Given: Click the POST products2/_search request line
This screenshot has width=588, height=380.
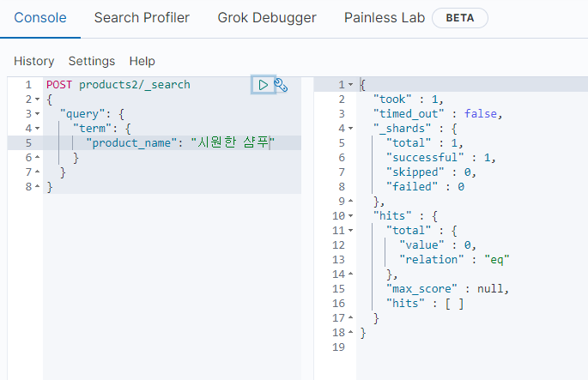Looking at the screenshot, I should pyautogui.click(x=118, y=85).
